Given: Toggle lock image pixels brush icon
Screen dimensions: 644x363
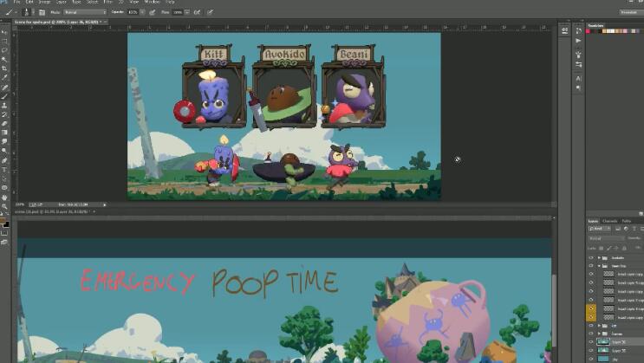Looking at the screenshot, I should pyautogui.click(x=609, y=248).
